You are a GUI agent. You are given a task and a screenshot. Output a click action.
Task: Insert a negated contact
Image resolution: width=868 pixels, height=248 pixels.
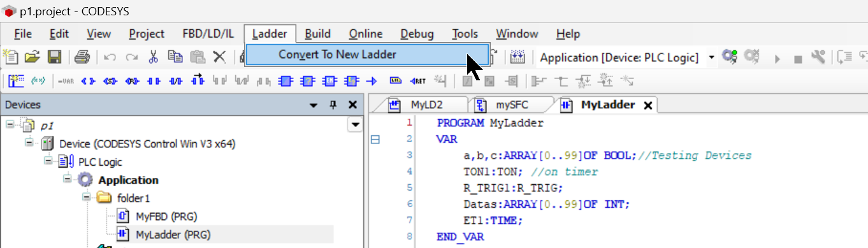coord(176,81)
